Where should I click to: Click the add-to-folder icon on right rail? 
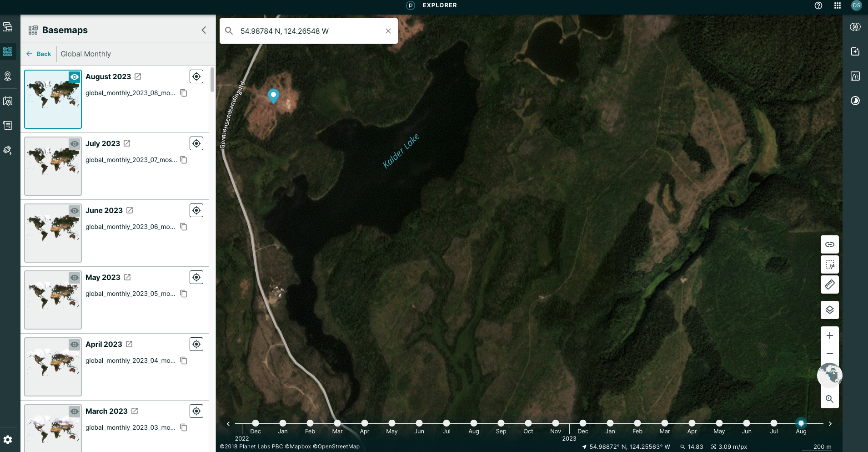855,51
